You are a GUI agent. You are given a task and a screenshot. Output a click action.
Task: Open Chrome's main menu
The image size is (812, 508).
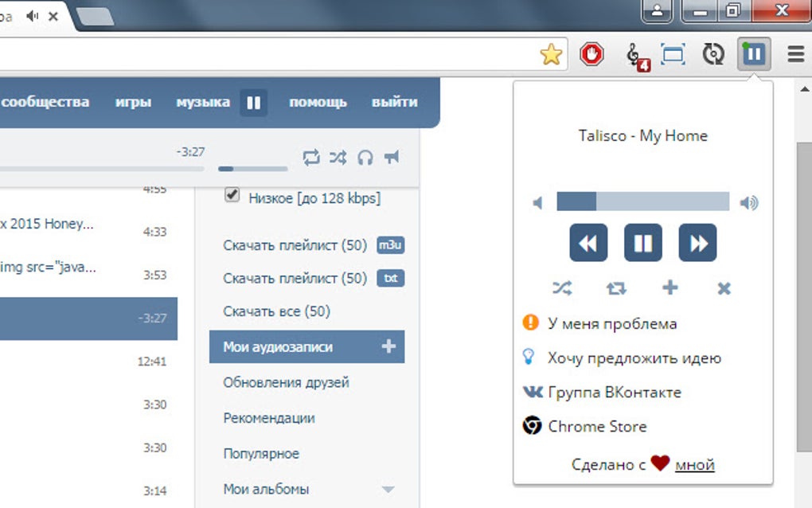pyautogui.click(x=794, y=54)
